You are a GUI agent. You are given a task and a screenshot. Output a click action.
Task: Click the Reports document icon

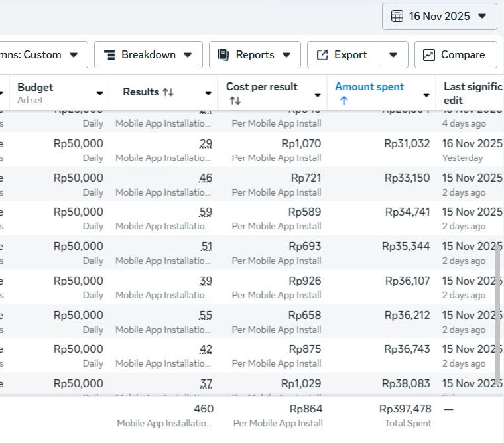click(x=224, y=55)
